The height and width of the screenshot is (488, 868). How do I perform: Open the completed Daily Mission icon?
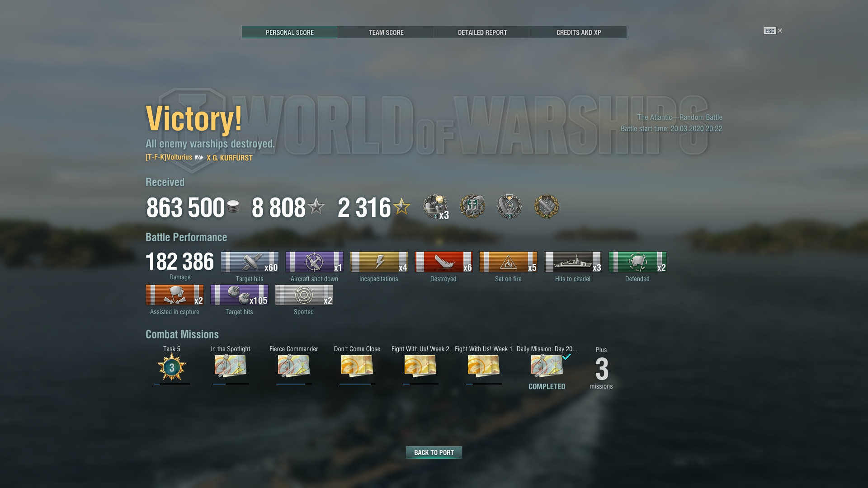547,366
